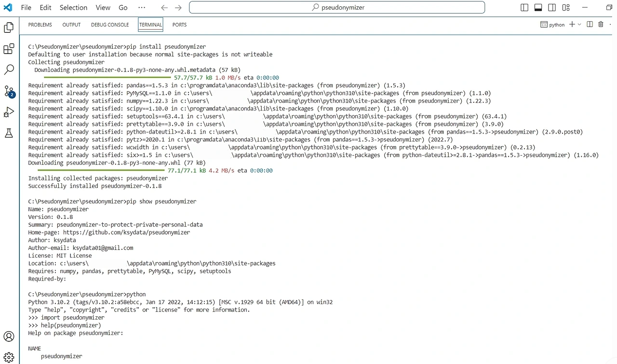Open Source Control view with badge 2
The image size is (617, 364).
[x=9, y=91]
